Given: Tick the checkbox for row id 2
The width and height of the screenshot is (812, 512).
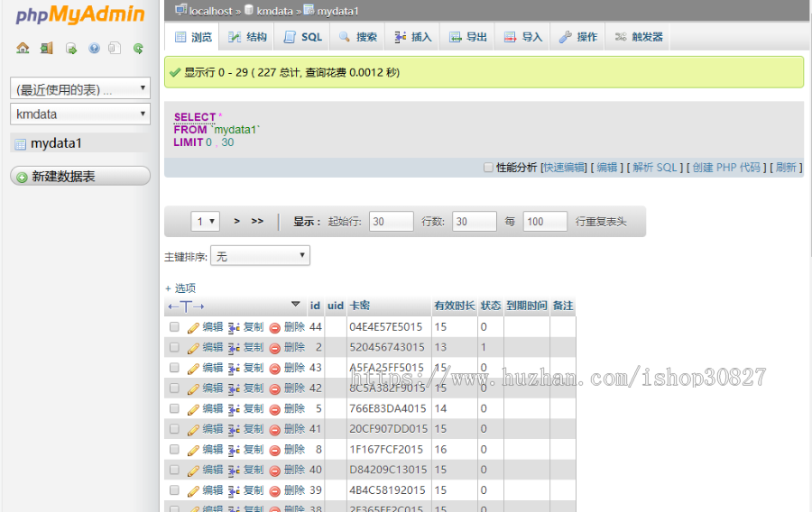Looking at the screenshot, I should point(174,347).
